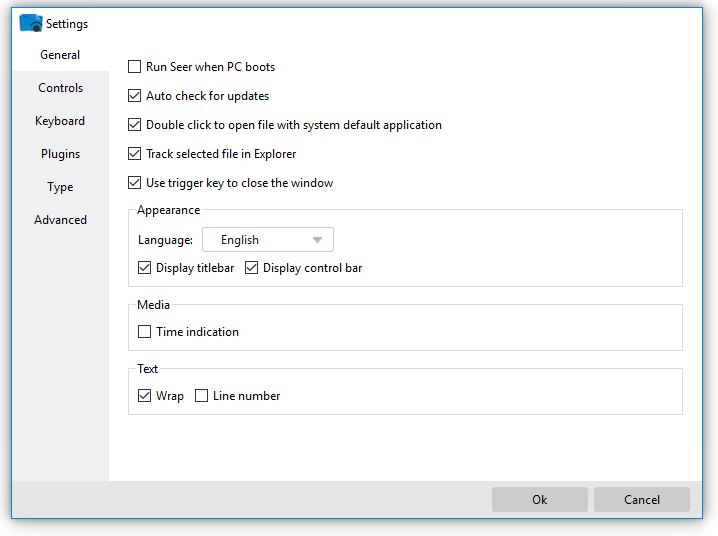
Task: Click the Language: label
Action: coord(165,240)
